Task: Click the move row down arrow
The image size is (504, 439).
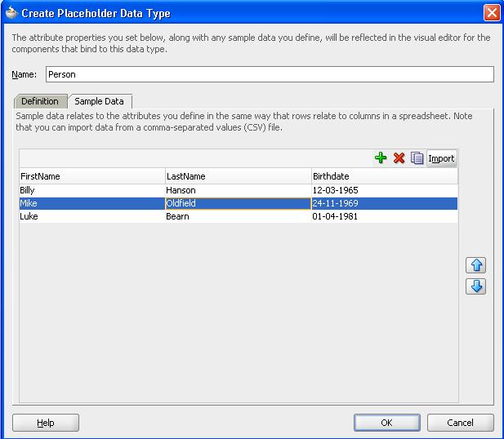Action: [476, 286]
